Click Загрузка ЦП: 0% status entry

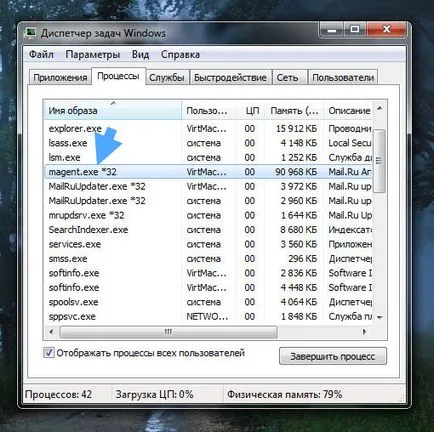(x=155, y=394)
